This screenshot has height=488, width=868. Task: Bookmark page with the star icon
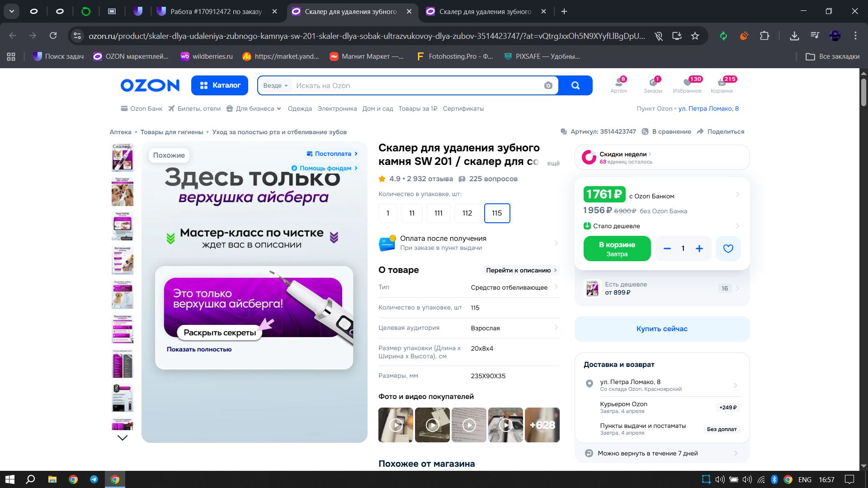pos(695,36)
